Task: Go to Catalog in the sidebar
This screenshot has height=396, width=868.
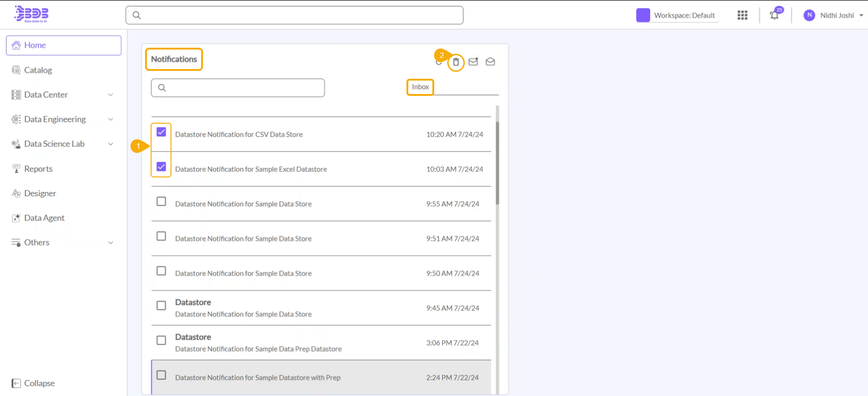Action: click(38, 70)
